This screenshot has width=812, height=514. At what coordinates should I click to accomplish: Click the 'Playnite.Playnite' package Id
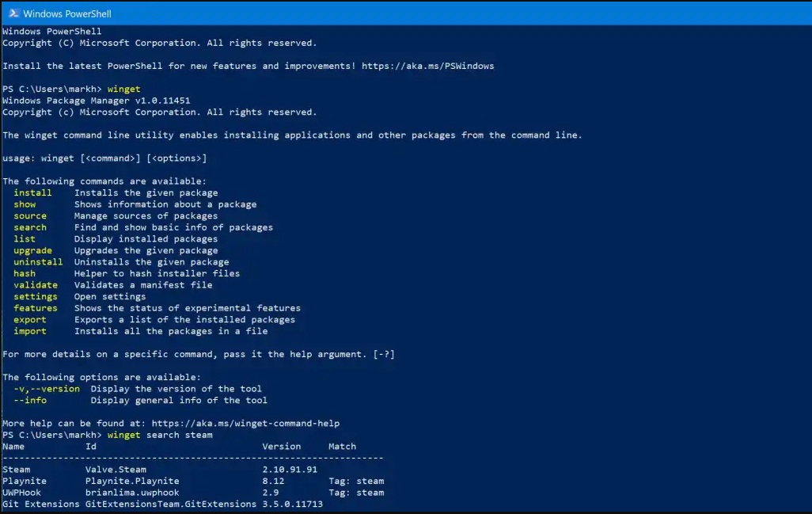point(132,481)
